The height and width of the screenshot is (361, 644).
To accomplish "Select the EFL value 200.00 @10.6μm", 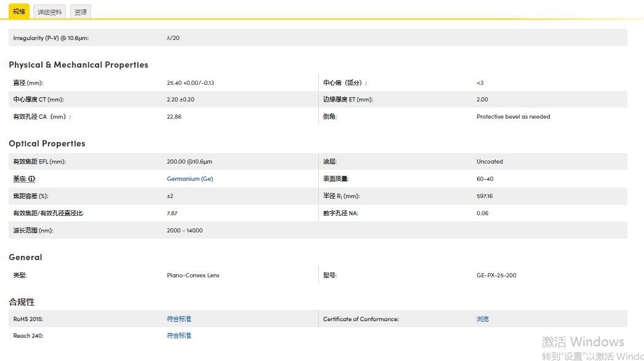I will [x=190, y=162].
